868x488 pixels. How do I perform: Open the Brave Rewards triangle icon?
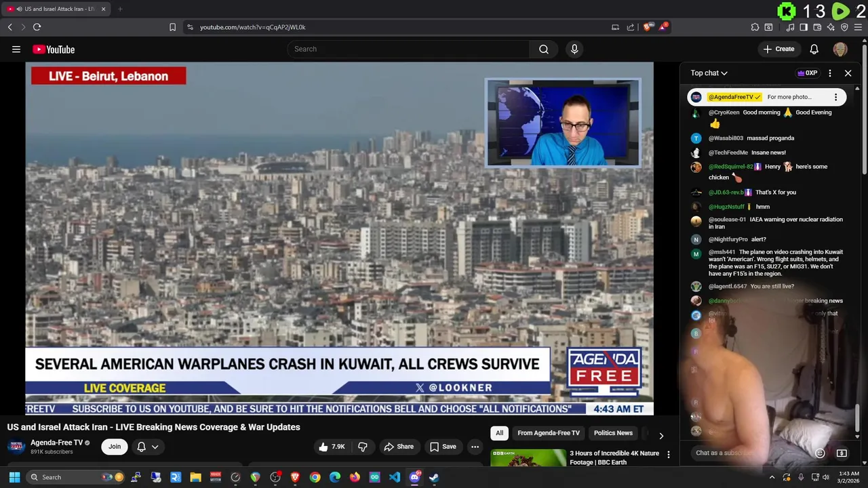663,27
